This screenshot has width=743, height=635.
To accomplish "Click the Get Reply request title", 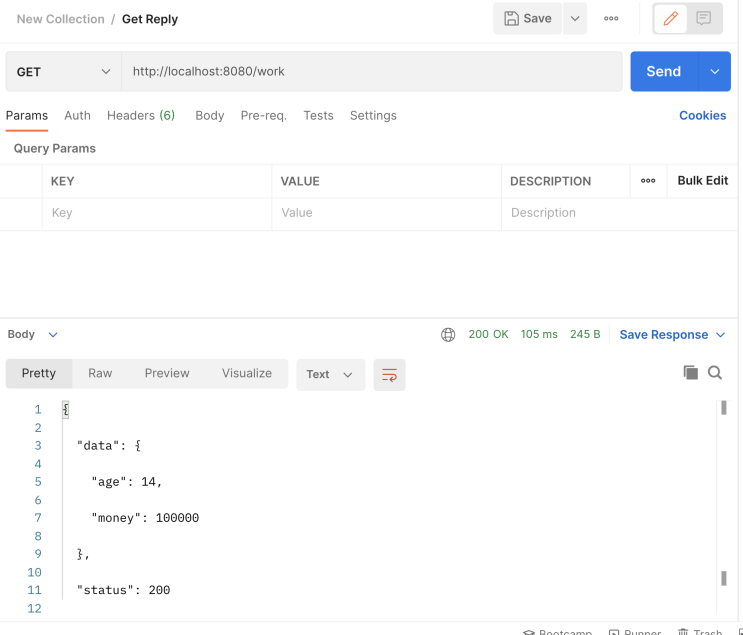I will tap(150, 19).
